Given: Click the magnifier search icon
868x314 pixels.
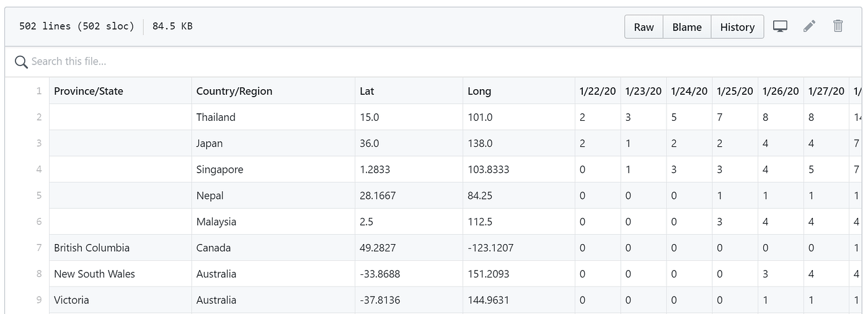Looking at the screenshot, I should click(21, 61).
